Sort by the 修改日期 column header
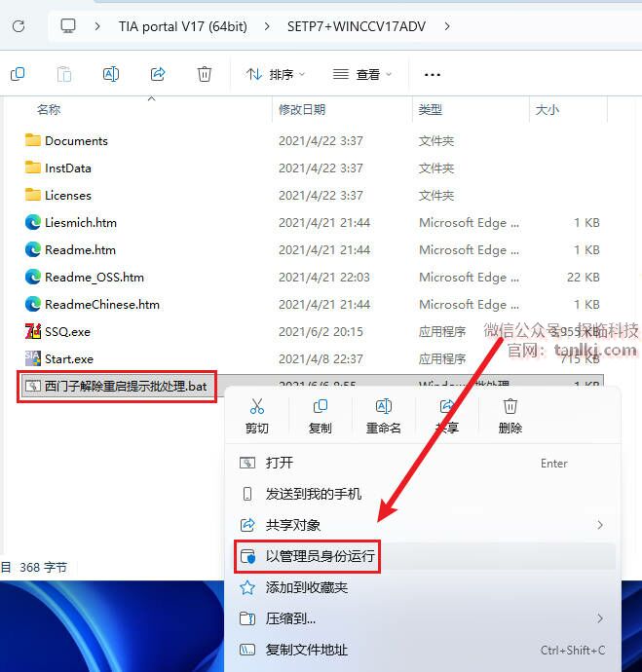 [302, 110]
